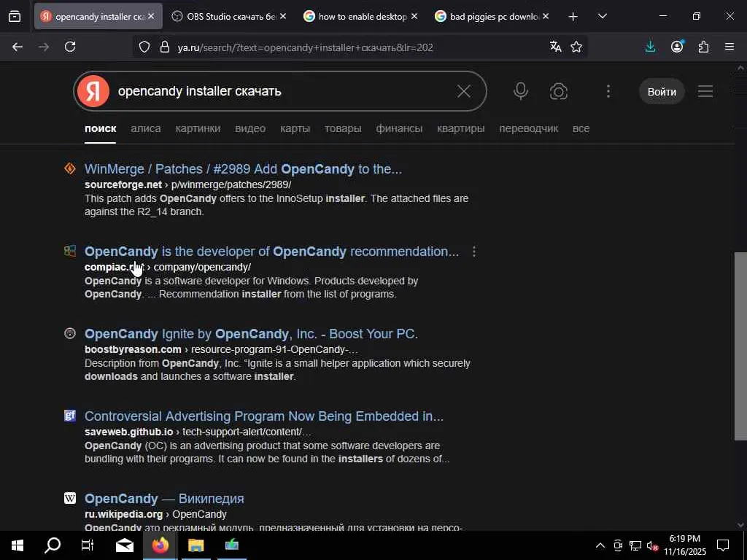Open the все categories menu
Screen dimensions: 747x560
pos(581,128)
